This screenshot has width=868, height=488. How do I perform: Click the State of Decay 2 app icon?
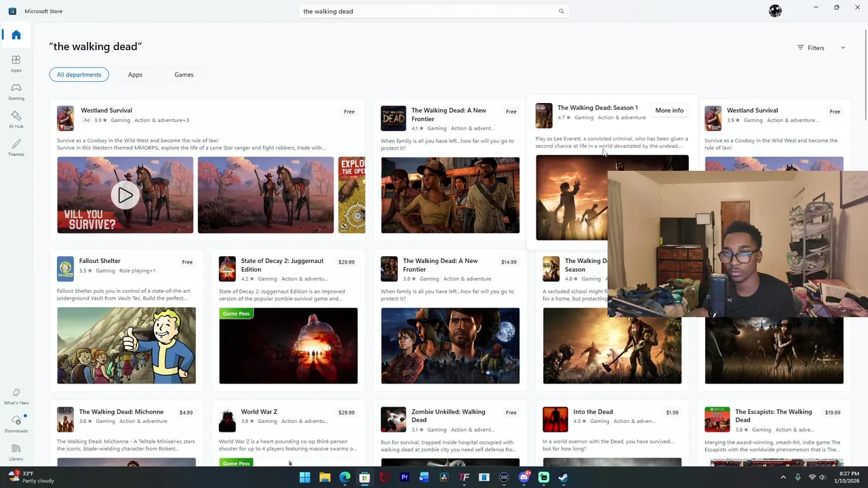(x=227, y=268)
